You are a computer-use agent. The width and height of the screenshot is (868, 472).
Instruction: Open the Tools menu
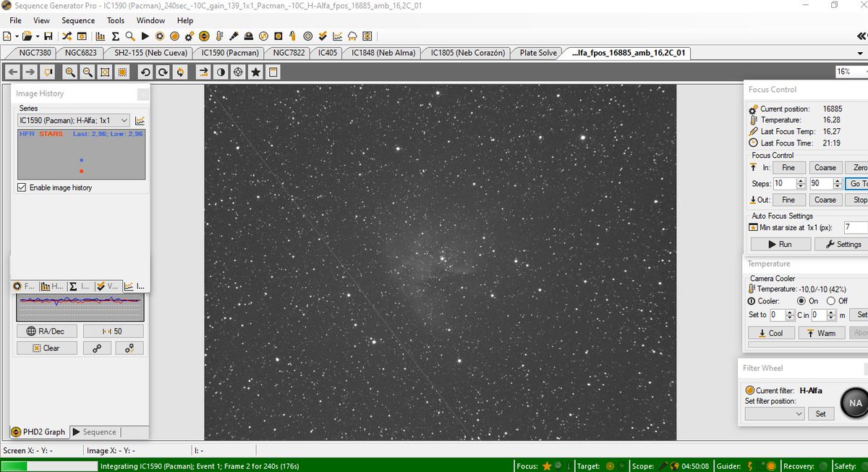(116, 20)
